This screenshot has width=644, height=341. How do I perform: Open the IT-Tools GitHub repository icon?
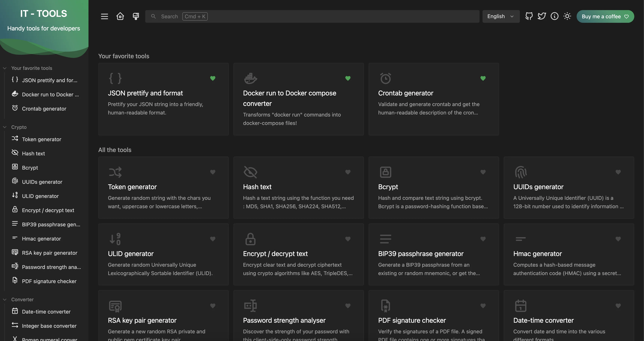point(529,16)
